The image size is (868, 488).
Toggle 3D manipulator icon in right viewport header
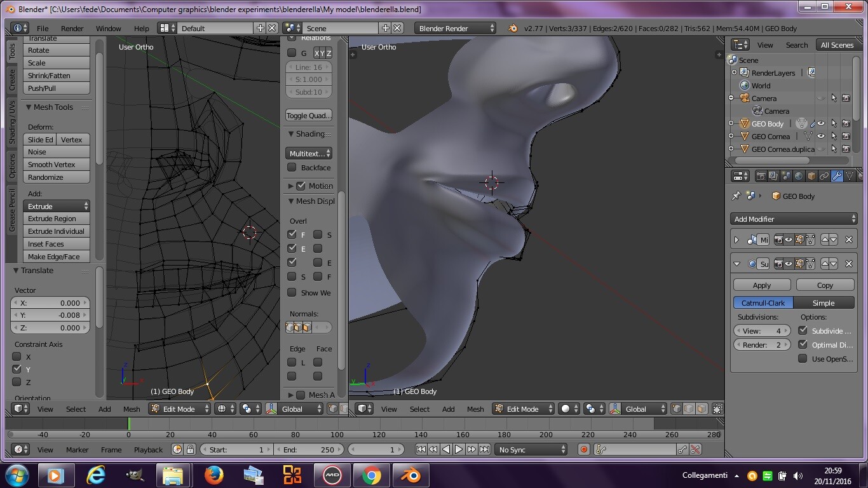614,409
